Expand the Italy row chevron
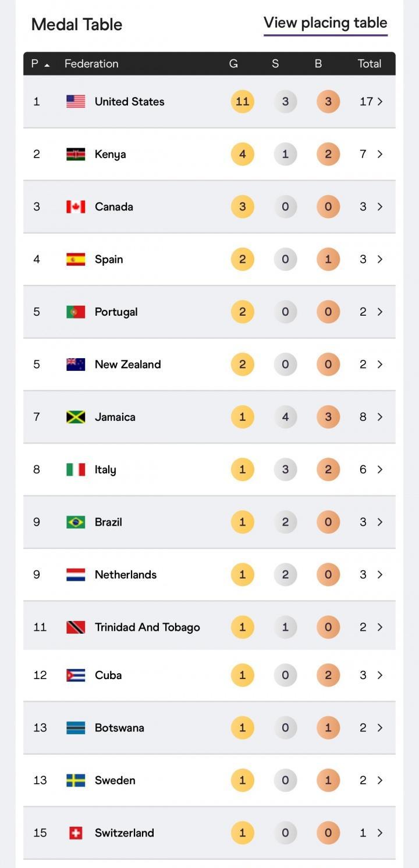419x868 pixels. pyautogui.click(x=380, y=470)
